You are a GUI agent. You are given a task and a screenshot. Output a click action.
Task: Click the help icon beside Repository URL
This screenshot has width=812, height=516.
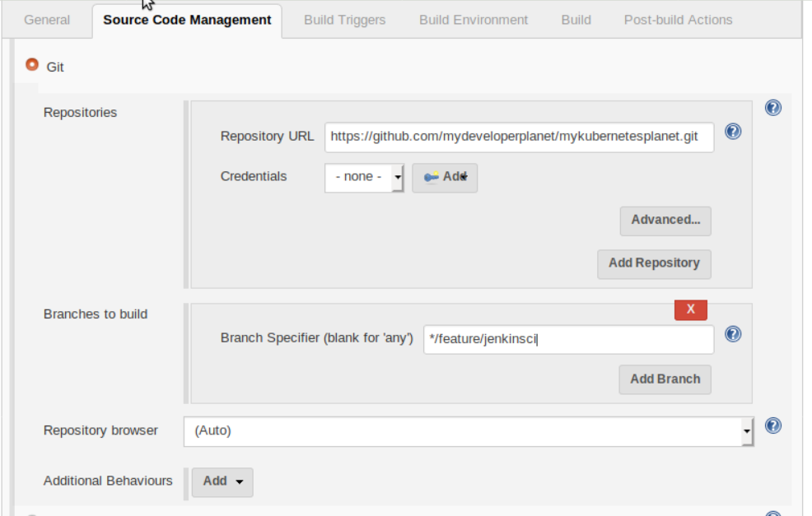[732, 132]
